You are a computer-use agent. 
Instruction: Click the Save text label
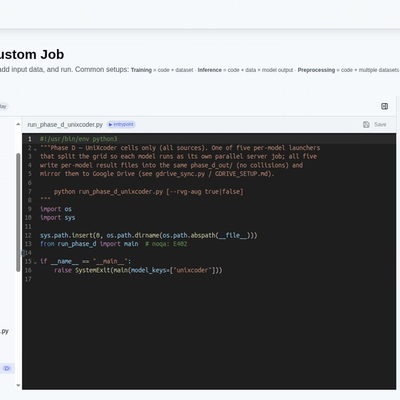(x=380, y=124)
